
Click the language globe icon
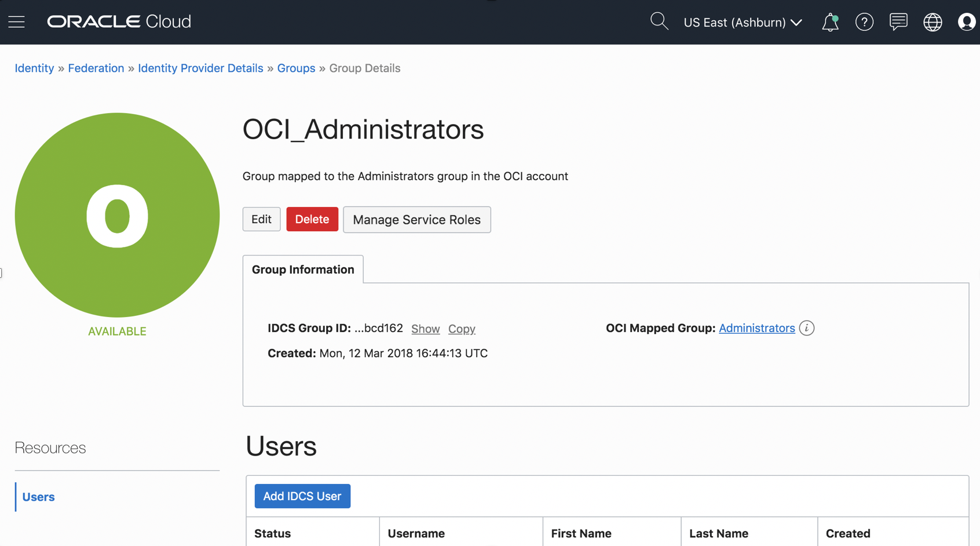coord(933,22)
